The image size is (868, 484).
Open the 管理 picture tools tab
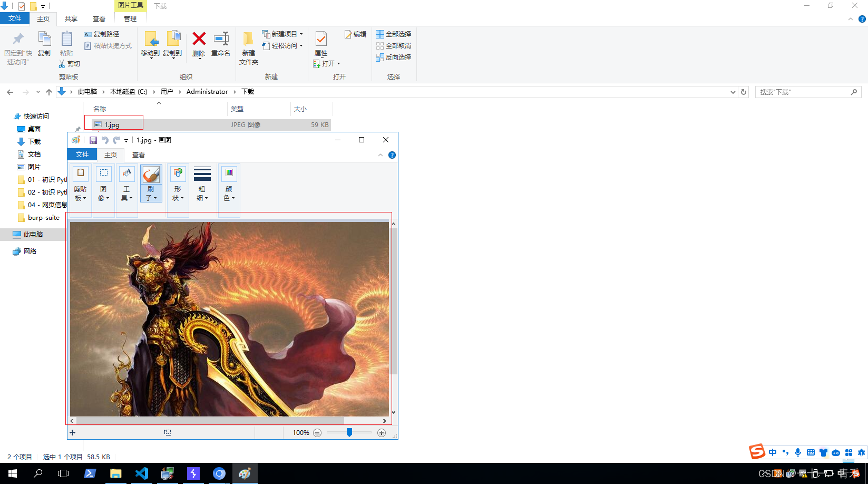point(130,18)
